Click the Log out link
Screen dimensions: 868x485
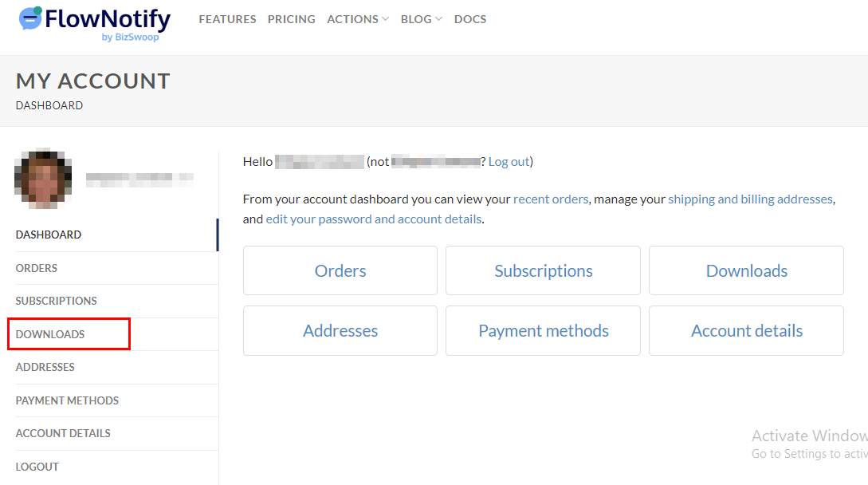(x=509, y=161)
